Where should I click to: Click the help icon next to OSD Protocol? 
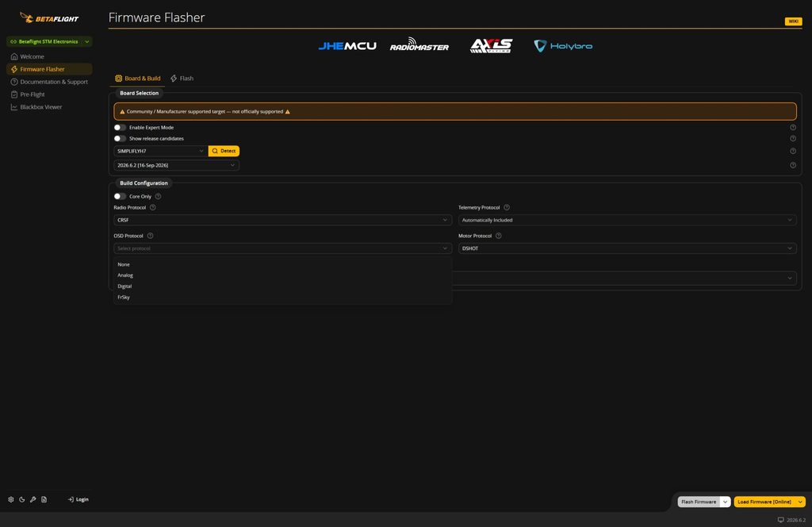150,236
